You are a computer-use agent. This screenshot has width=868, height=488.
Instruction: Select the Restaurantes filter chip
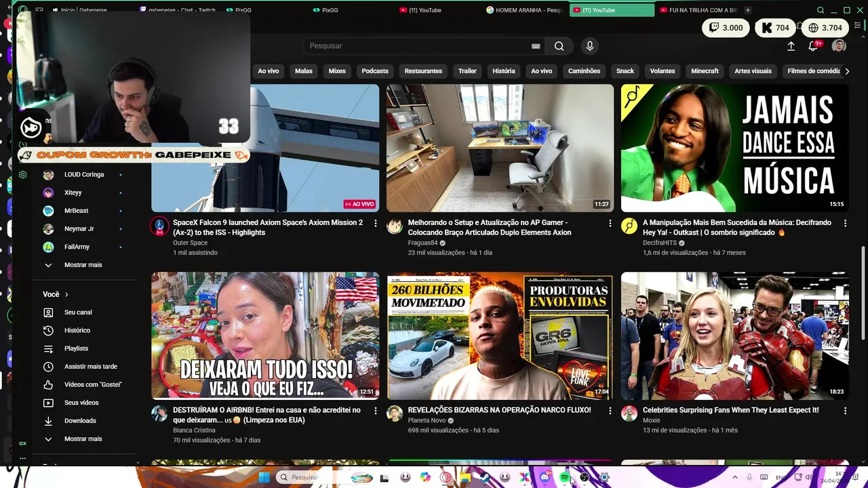pyautogui.click(x=423, y=71)
